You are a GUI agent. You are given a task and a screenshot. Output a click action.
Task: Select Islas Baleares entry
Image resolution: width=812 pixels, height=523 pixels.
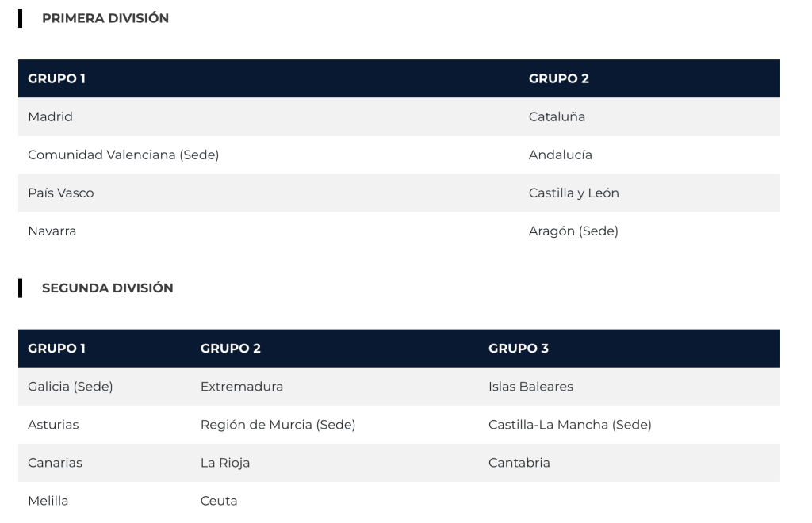(x=530, y=387)
